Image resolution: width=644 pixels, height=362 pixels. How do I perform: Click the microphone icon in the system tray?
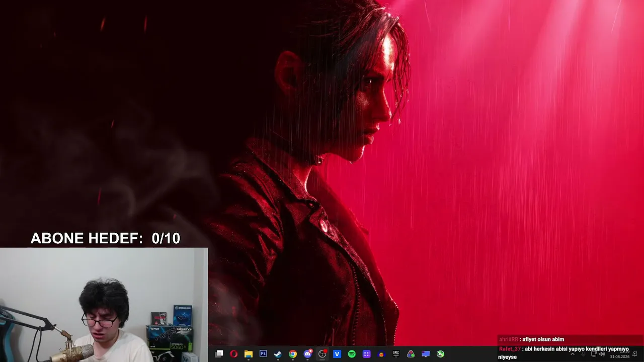point(583,354)
